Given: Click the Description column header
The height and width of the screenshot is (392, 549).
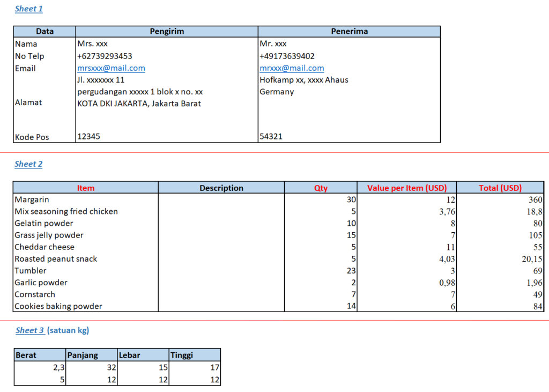Looking at the screenshot, I should 221,188.
